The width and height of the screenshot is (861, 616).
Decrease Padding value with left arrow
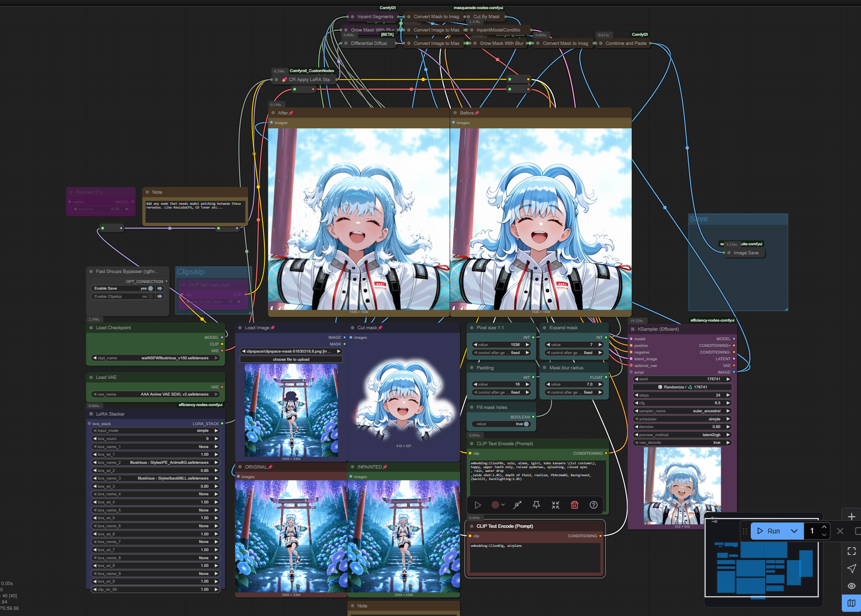(x=475, y=384)
